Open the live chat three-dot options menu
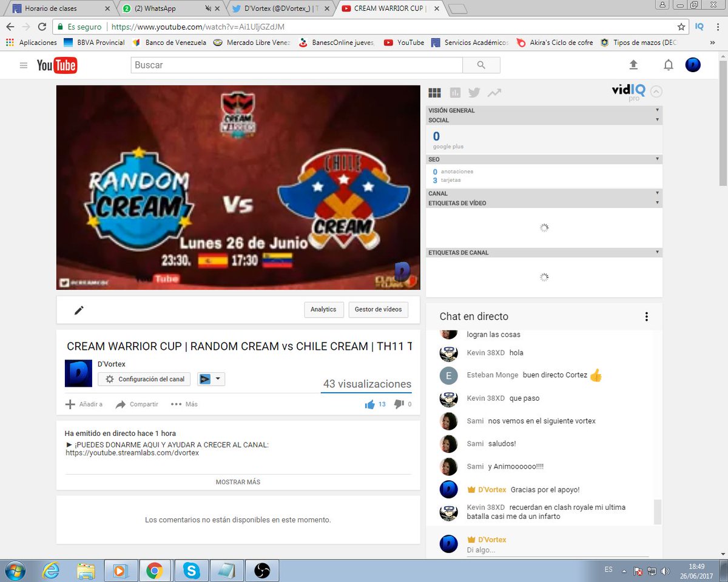The image size is (728, 582). (647, 316)
